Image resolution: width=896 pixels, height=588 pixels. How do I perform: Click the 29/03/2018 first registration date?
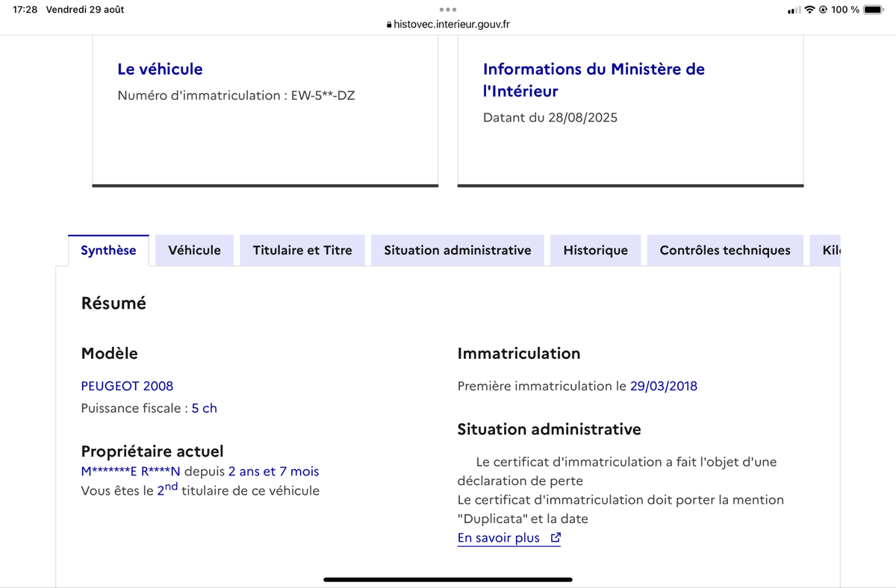664,386
